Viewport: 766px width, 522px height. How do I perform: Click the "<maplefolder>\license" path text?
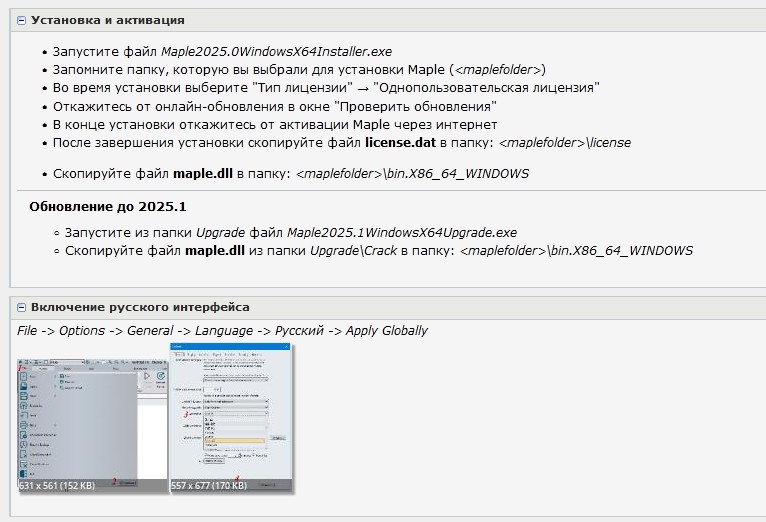coord(564,142)
